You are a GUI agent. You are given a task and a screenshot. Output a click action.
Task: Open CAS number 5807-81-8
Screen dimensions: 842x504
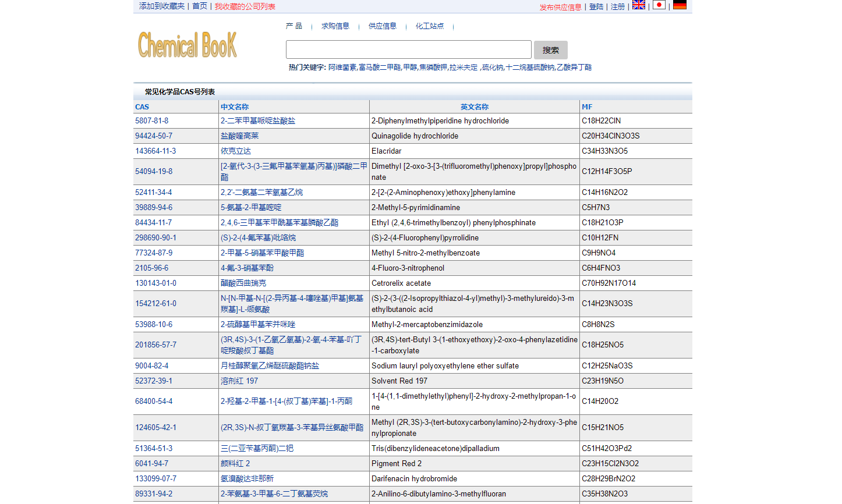point(151,121)
